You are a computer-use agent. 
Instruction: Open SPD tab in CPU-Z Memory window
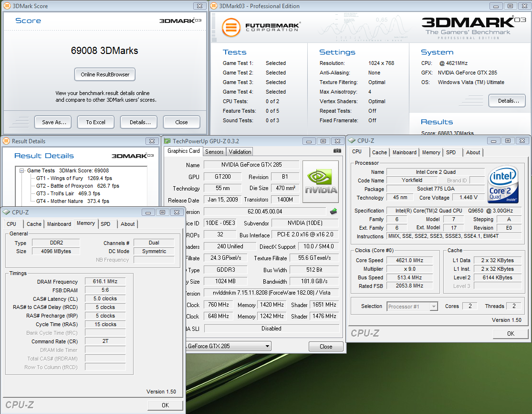click(105, 224)
